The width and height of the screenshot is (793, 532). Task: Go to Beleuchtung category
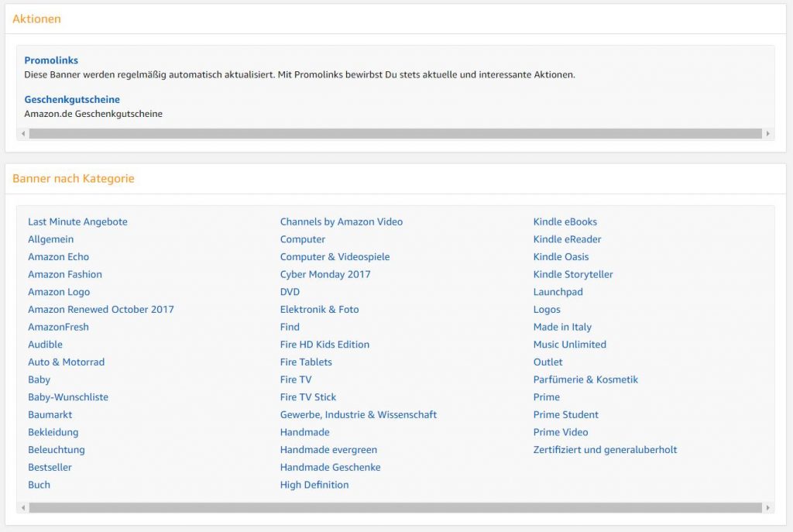click(x=57, y=450)
